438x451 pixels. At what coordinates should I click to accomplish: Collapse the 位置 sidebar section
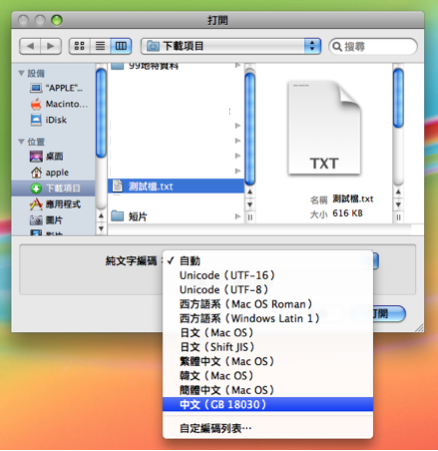22,142
